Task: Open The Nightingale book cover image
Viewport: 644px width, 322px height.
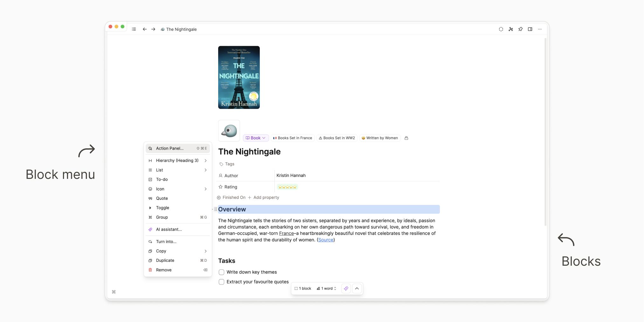Action: point(239,77)
